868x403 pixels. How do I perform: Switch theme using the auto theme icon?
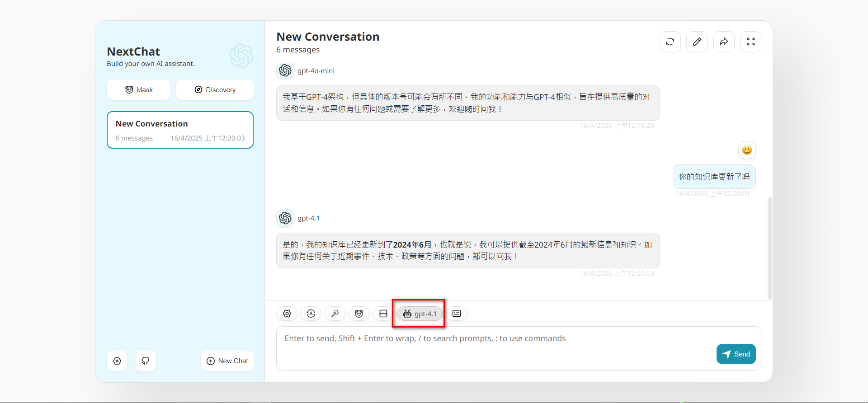[311, 314]
